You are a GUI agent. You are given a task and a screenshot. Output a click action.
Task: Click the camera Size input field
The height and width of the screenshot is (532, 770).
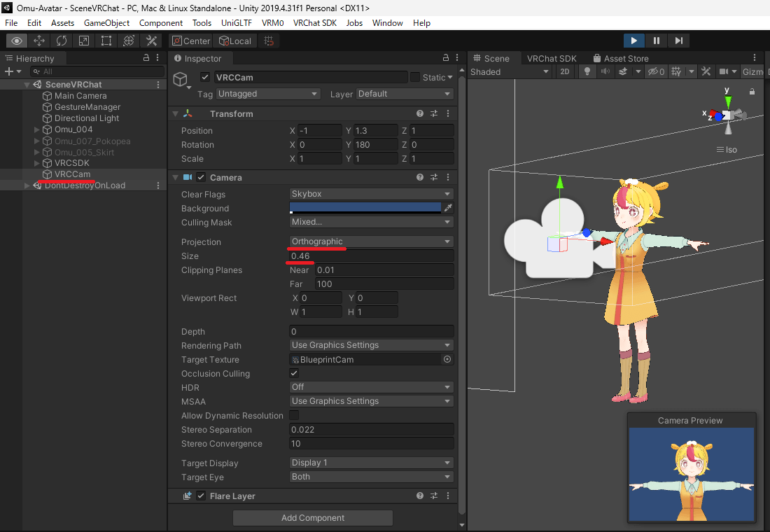tap(371, 256)
